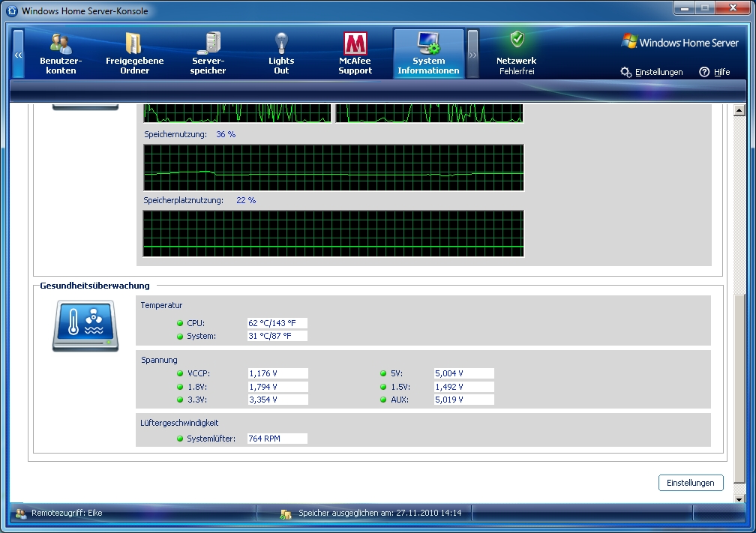Switch to the Lights Out tab

(281, 53)
